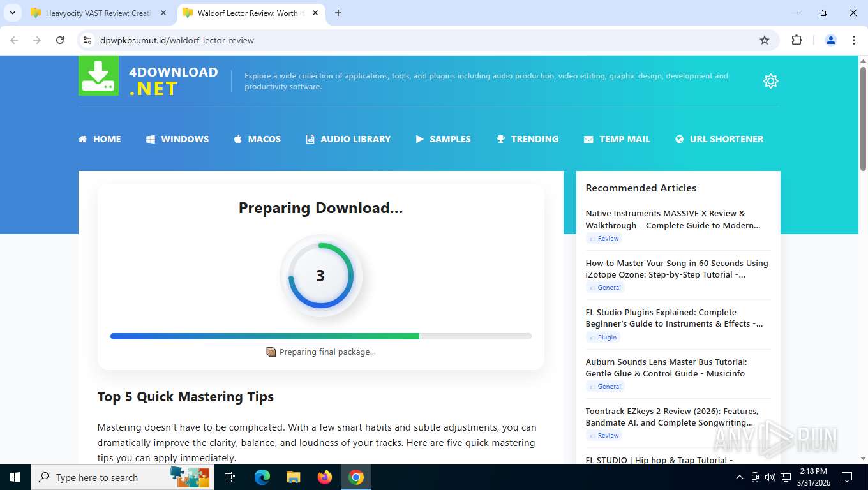Open Auburn Sounds Lens Master Bus article
The width and height of the screenshot is (868, 490).
[x=666, y=367]
